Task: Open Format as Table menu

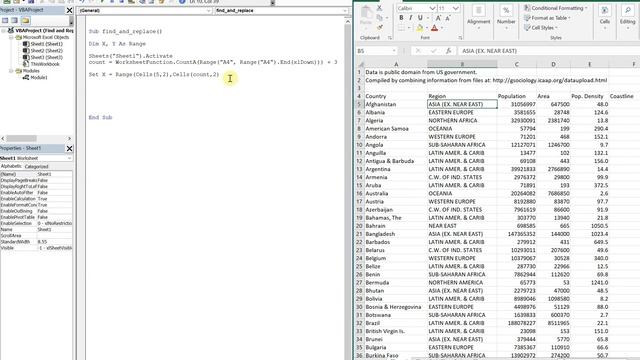Action: click(x=547, y=18)
